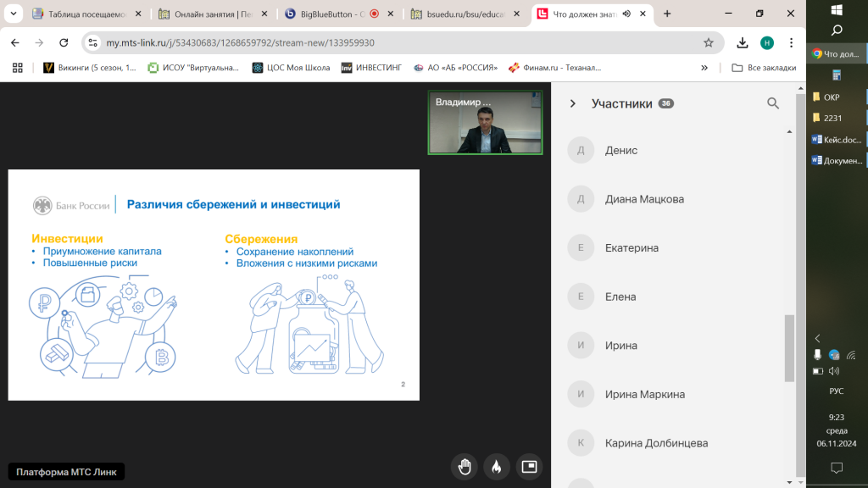Select participant Карина Долбинцева
The image size is (868, 488).
click(656, 443)
